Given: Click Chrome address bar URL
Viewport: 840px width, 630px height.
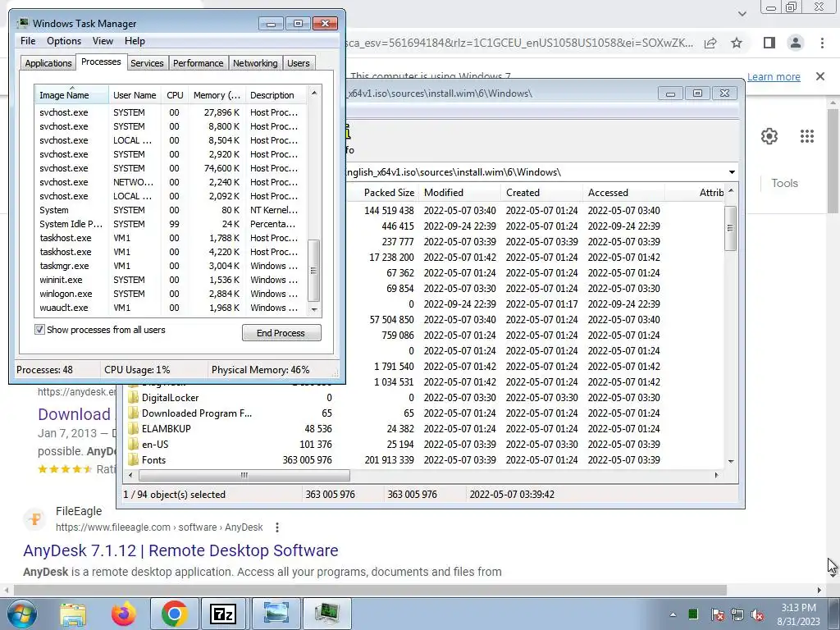Looking at the screenshot, I should 518,43.
